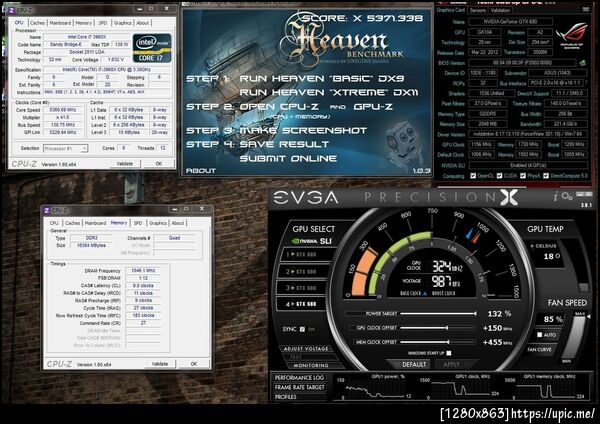Switch to CPU tab in lower CPU-Z window
The width and height of the screenshot is (600, 424).
tap(54, 223)
